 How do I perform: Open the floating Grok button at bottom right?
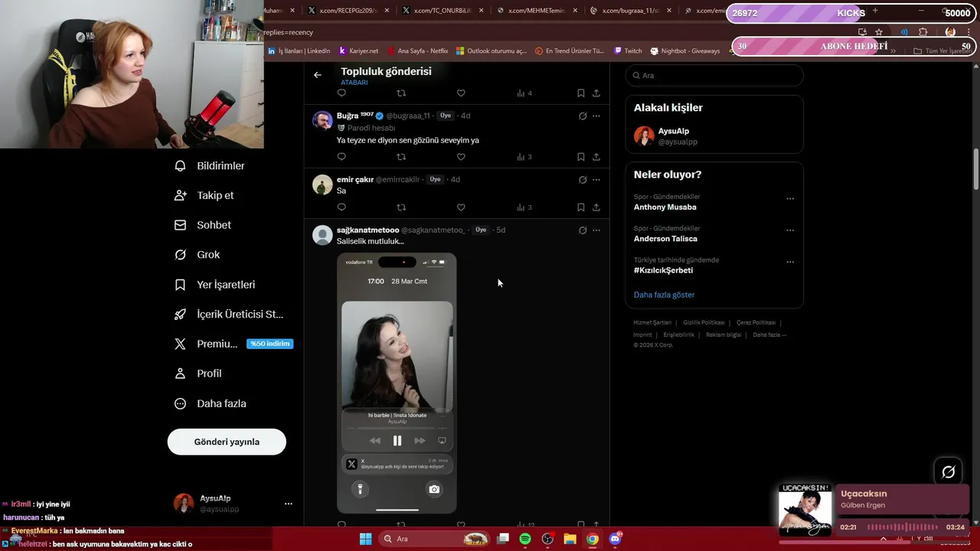click(x=948, y=472)
